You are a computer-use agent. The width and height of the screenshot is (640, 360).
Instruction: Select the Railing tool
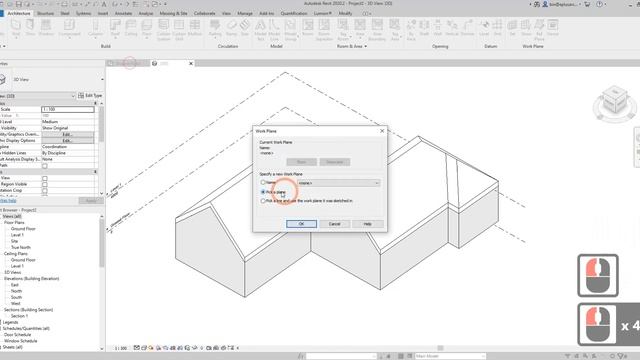215,29
